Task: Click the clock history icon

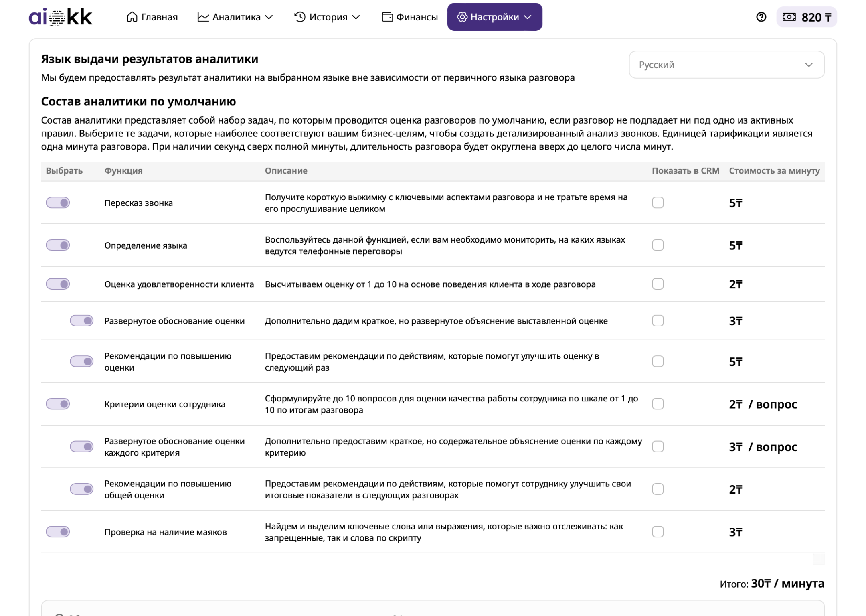Action: point(300,17)
